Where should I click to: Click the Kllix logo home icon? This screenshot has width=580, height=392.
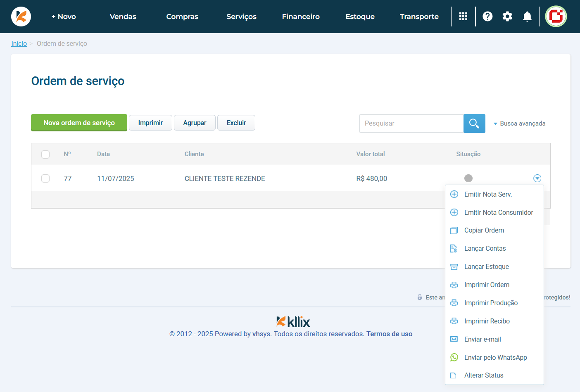(x=21, y=17)
